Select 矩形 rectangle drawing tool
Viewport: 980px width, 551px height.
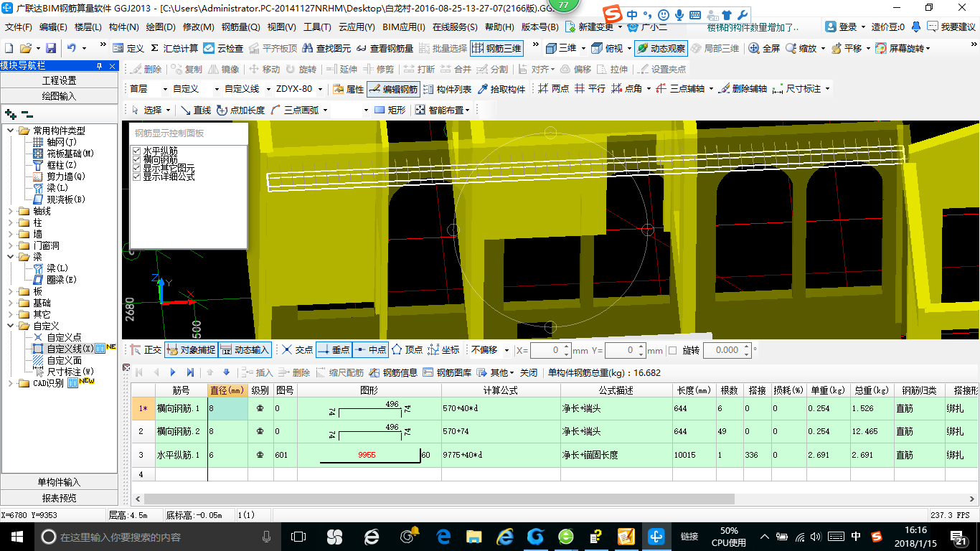[390, 110]
